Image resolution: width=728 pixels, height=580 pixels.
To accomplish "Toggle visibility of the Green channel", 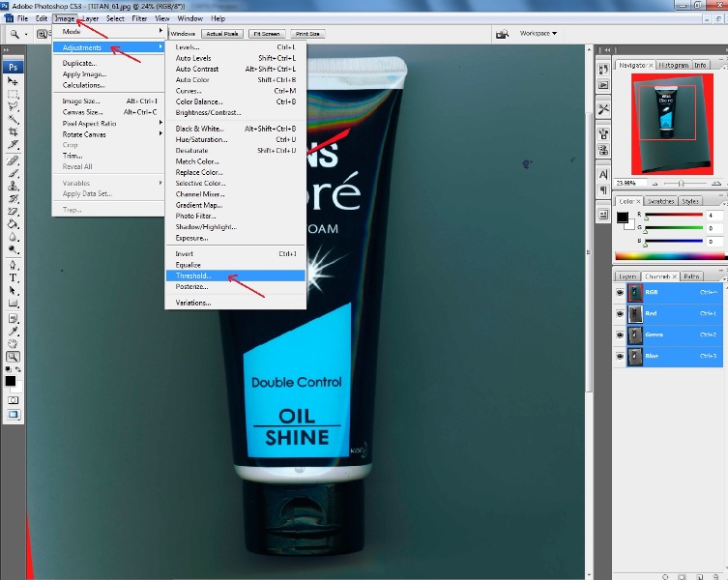I will click(620, 334).
